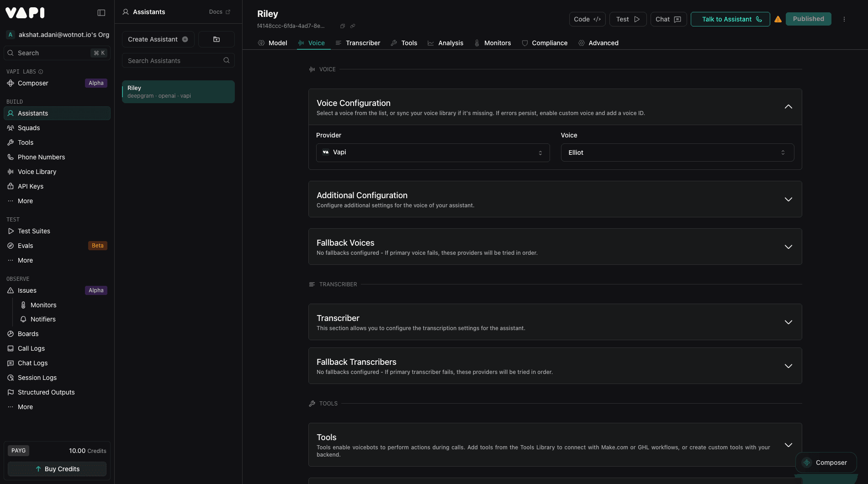Image resolution: width=868 pixels, height=484 pixels.
Task: Open the Chat panel
Action: pos(668,19)
